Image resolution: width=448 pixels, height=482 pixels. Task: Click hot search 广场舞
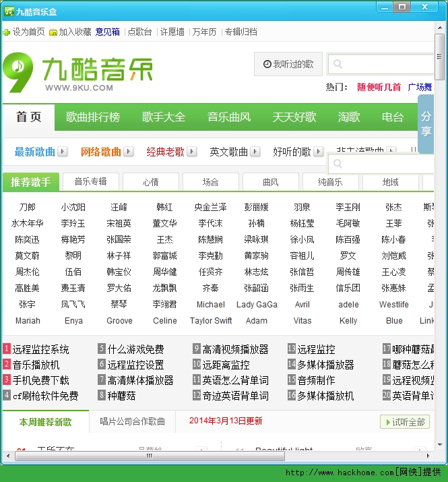tap(420, 87)
